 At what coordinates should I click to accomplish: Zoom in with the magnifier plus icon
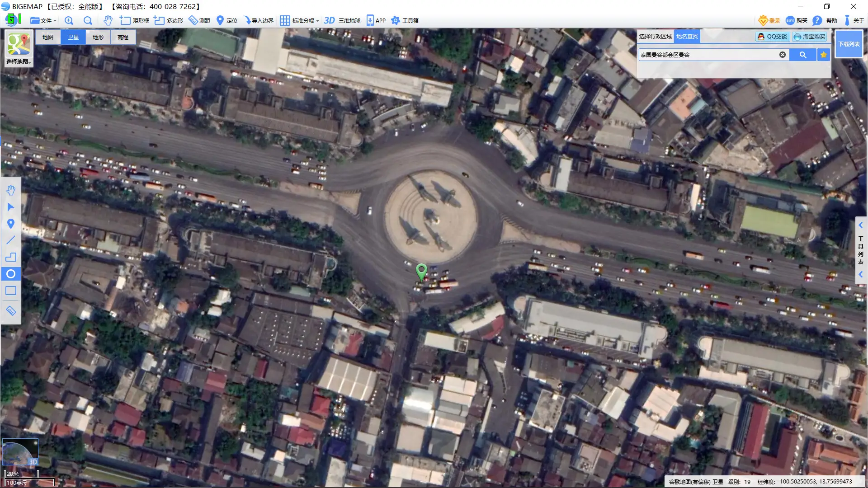(x=69, y=20)
